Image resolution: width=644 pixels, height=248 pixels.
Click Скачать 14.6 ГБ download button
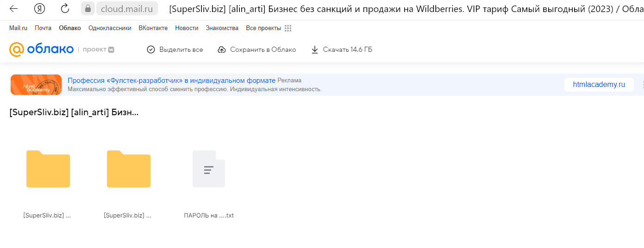pos(342,50)
